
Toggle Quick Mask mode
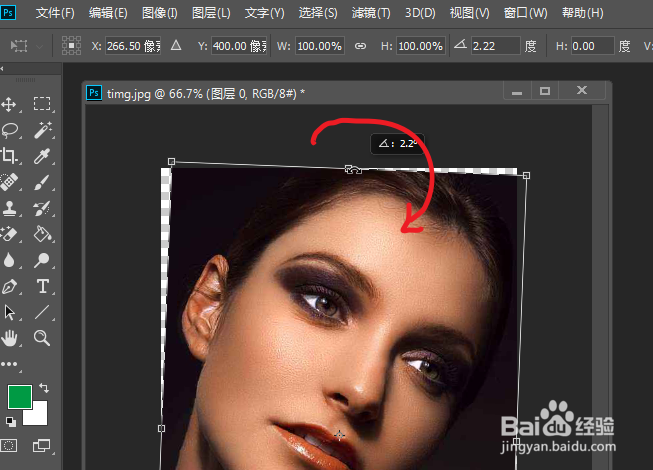(9, 446)
